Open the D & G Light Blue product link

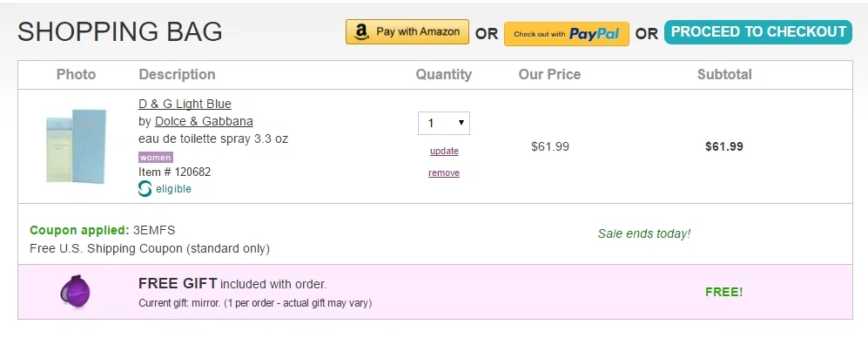point(185,105)
